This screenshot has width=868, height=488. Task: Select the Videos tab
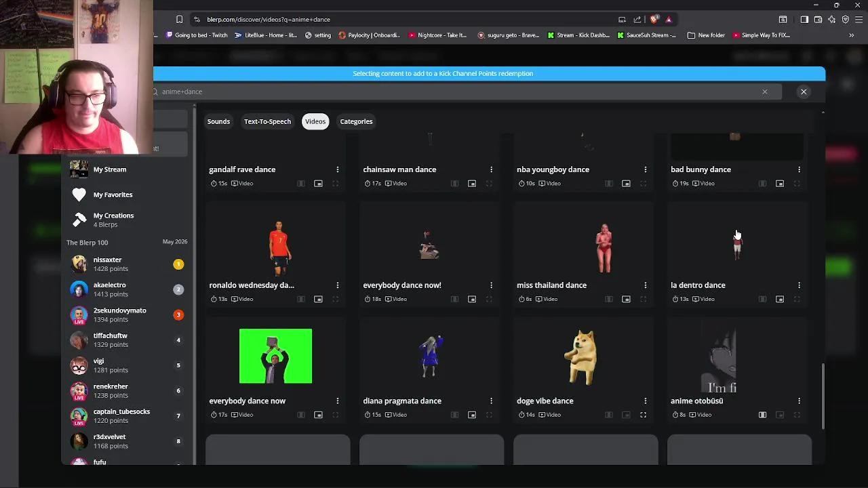click(x=315, y=121)
